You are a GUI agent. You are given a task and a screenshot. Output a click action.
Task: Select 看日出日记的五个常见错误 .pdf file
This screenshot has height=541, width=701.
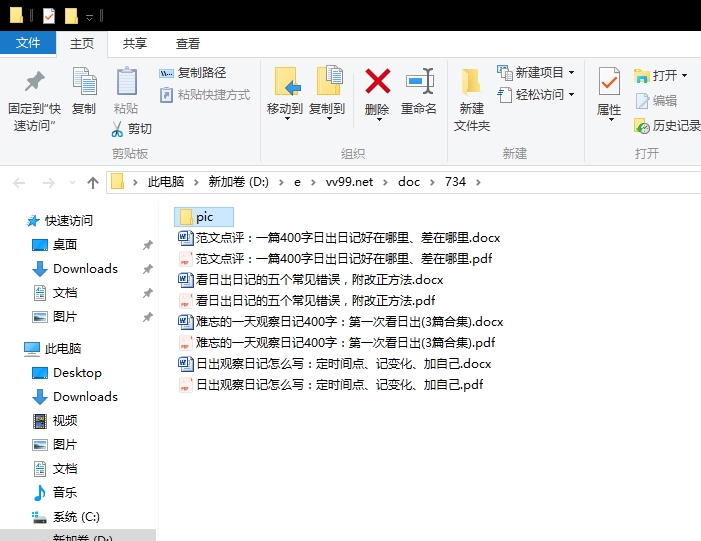pos(307,300)
